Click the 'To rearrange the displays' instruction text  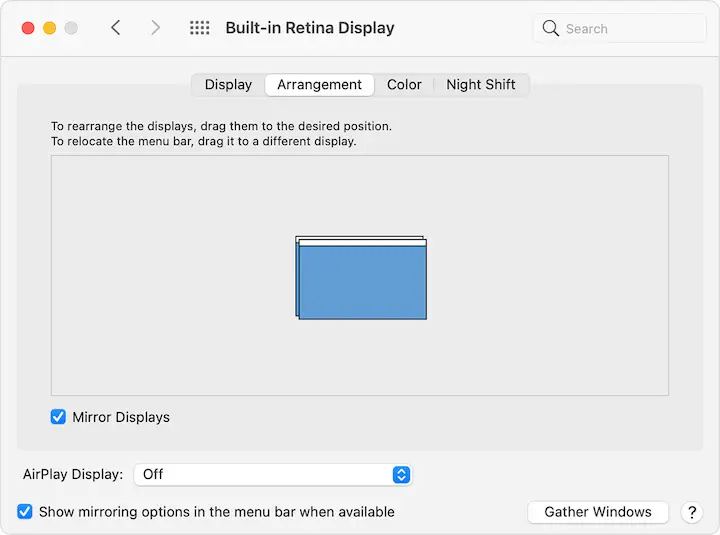(x=221, y=126)
